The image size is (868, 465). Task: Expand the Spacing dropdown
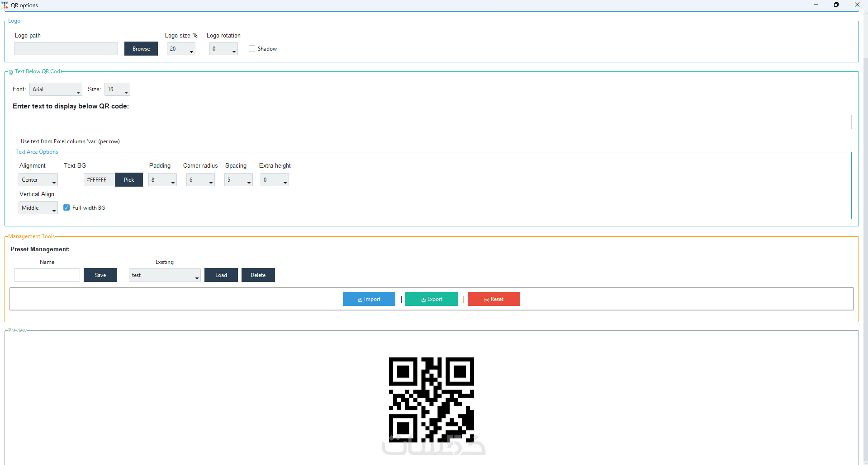coord(238,180)
